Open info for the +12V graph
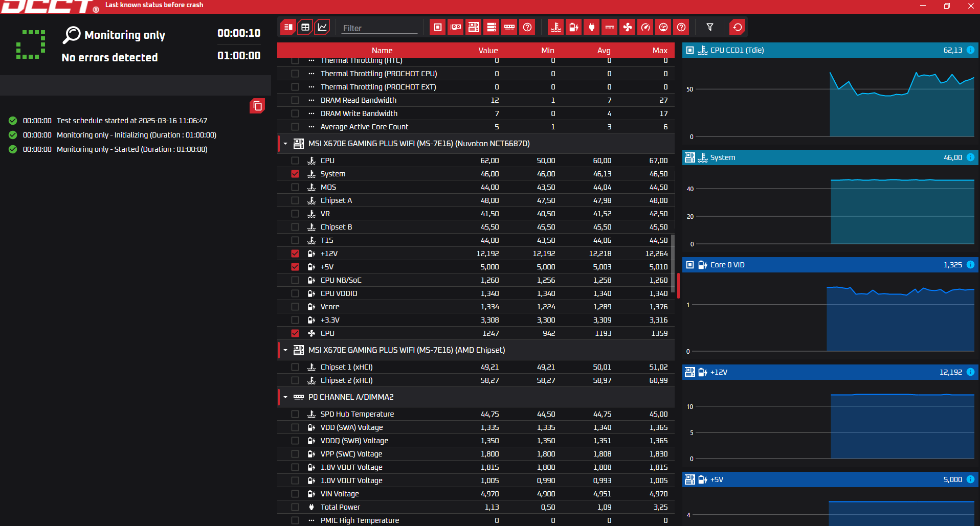Viewport: 980px width, 526px height. pyautogui.click(x=970, y=372)
